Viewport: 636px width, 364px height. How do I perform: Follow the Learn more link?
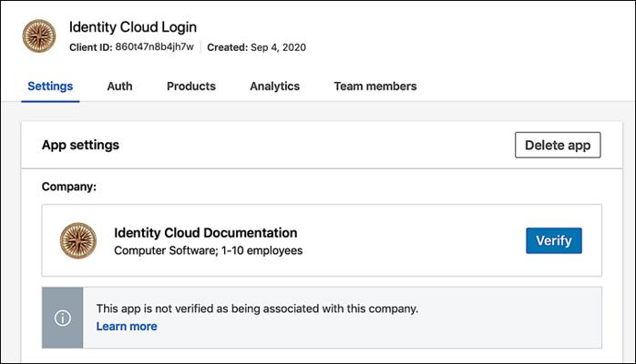pos(127,327)
